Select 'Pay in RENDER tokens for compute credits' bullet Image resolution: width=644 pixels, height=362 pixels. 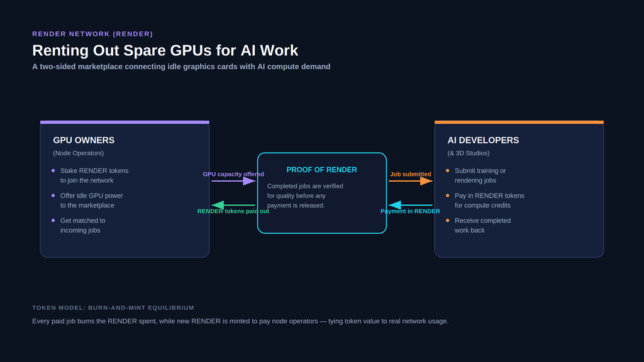tap(485, 200)
